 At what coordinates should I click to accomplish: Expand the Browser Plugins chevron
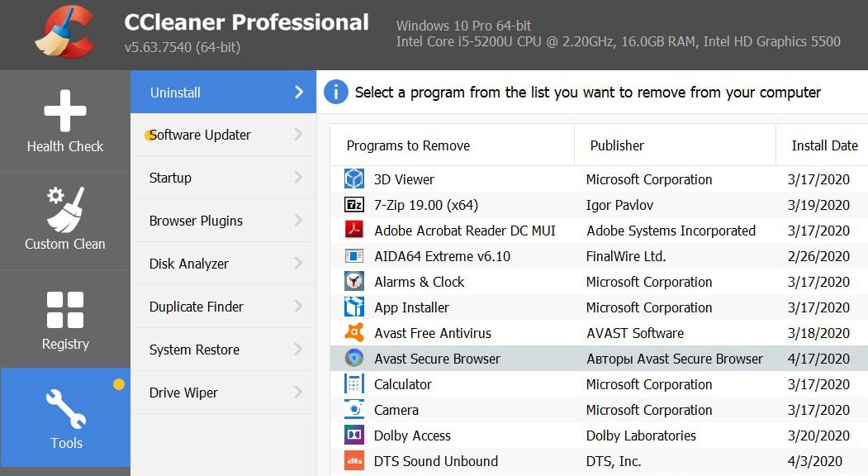298,220
